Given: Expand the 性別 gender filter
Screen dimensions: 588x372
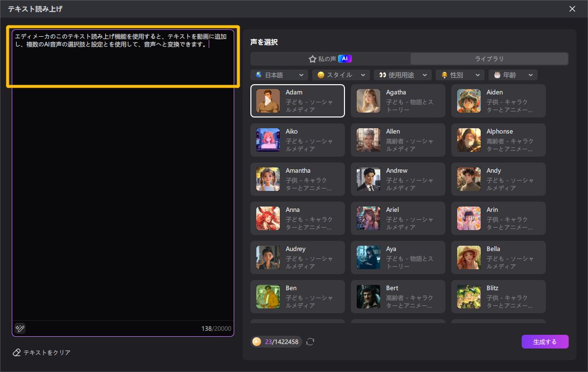Looking at the screenshot, I should tap(460, 75).
